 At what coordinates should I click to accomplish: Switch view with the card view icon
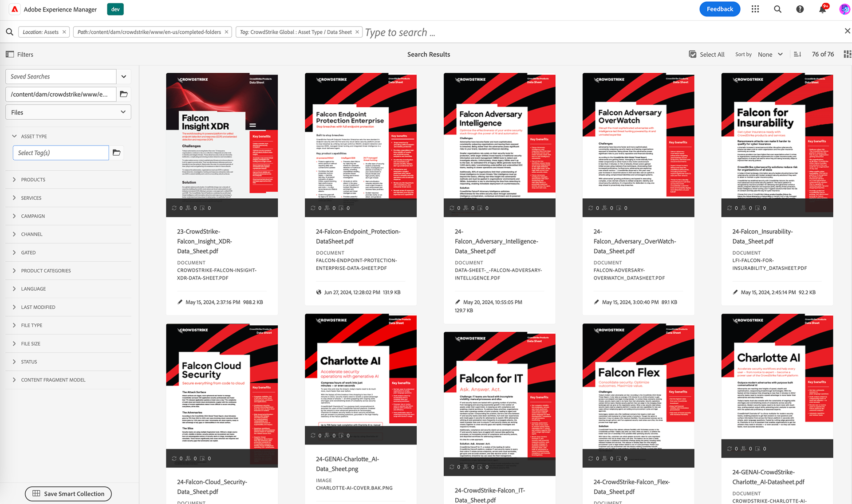click(847, 54)
